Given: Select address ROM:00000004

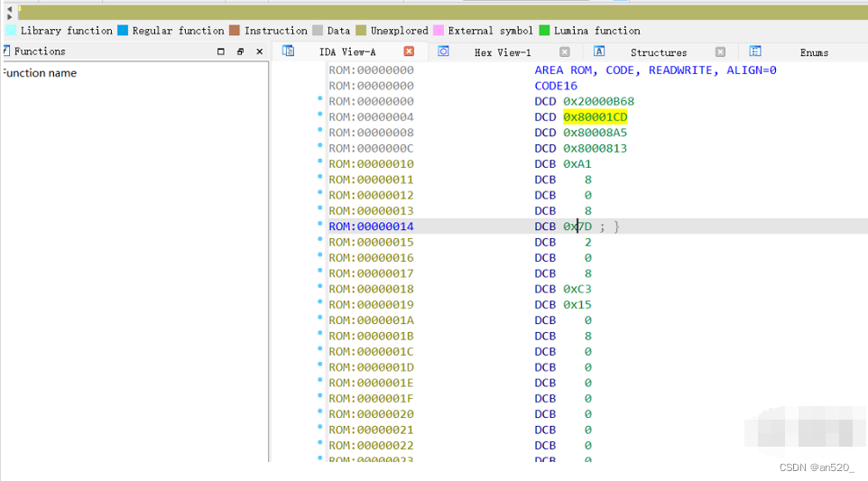Looking at the screenshot, I should pos(371,116).
